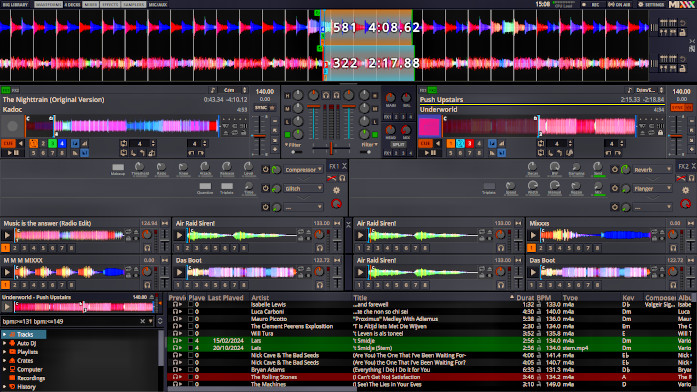Click the right deck CUE button

425,143
